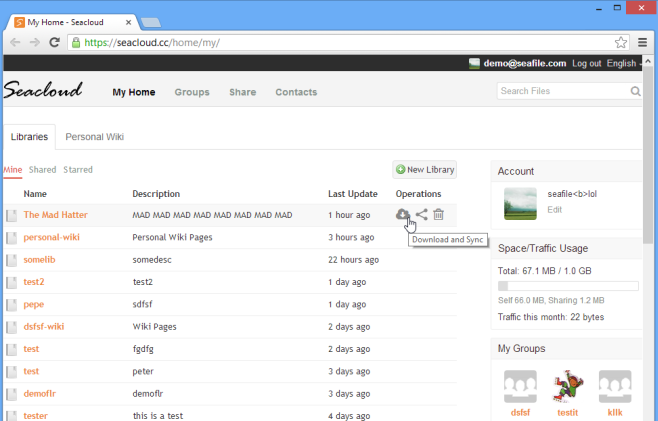Click the search magnifier icon
Viewport: 658px width, 421px height.
pyautogui.click(x=635, y=91)
